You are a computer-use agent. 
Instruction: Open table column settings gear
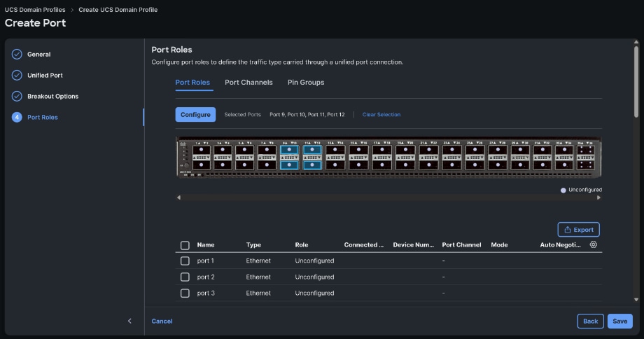pos(593,244)
